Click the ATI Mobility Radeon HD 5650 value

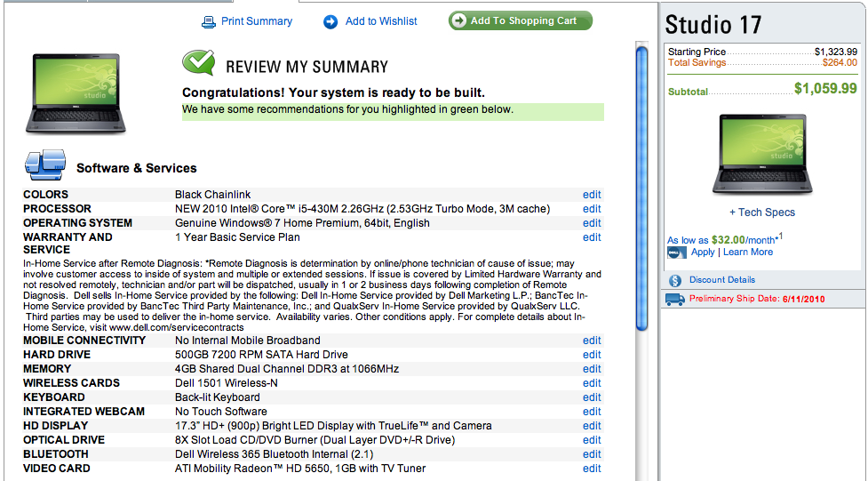tap(300, 469)
